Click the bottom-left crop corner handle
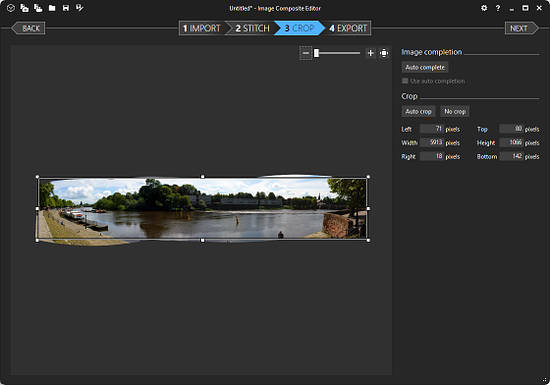The width and height of the screenshot is (550, 385). coord(38,241)
